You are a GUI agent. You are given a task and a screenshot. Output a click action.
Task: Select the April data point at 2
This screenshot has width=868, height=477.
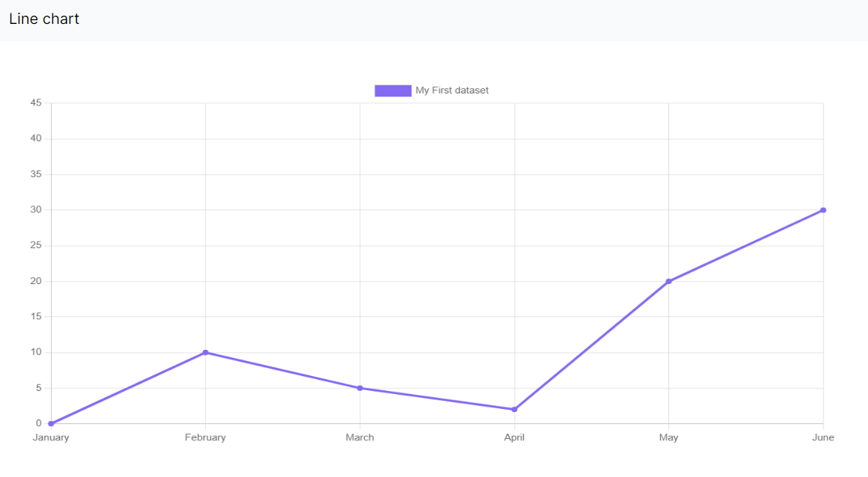(514, 410)
